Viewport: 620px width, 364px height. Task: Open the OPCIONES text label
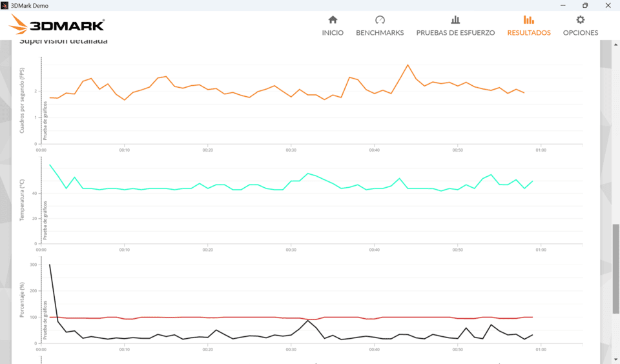581,33
